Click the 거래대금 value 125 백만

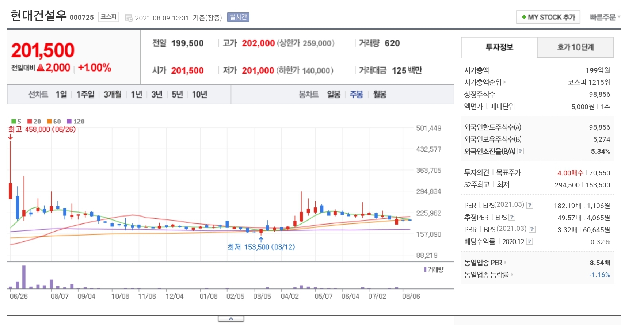click(407, 70)
